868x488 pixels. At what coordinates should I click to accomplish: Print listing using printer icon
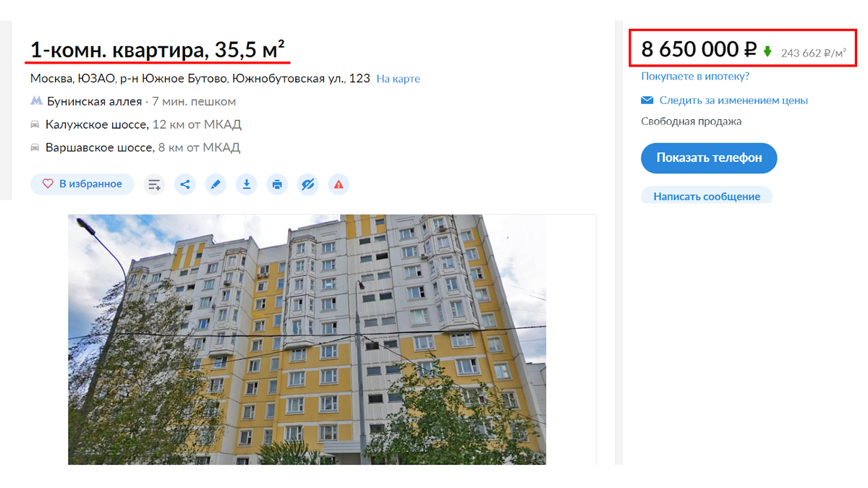pyautogui.click(x=277, y=184)
